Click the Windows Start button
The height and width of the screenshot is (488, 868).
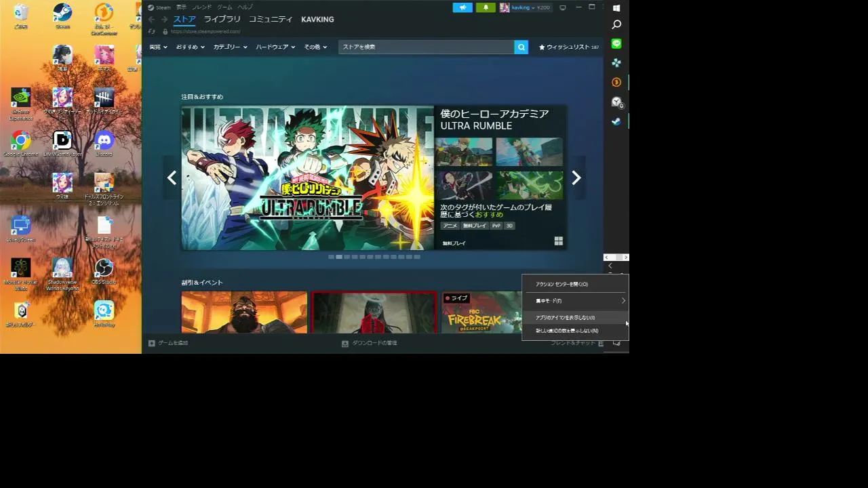tap(616, 8)
